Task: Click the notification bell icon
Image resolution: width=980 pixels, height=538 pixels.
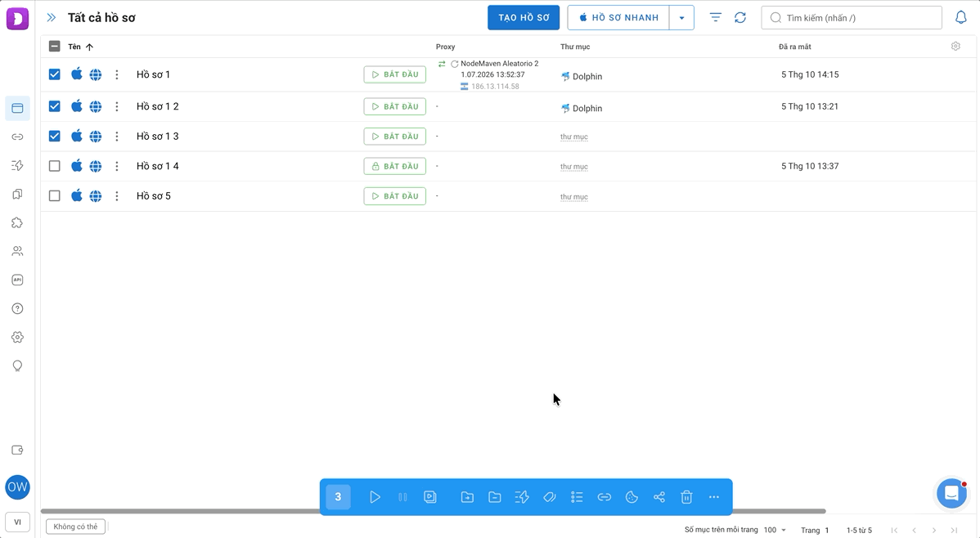Action: tap(961, 17)
